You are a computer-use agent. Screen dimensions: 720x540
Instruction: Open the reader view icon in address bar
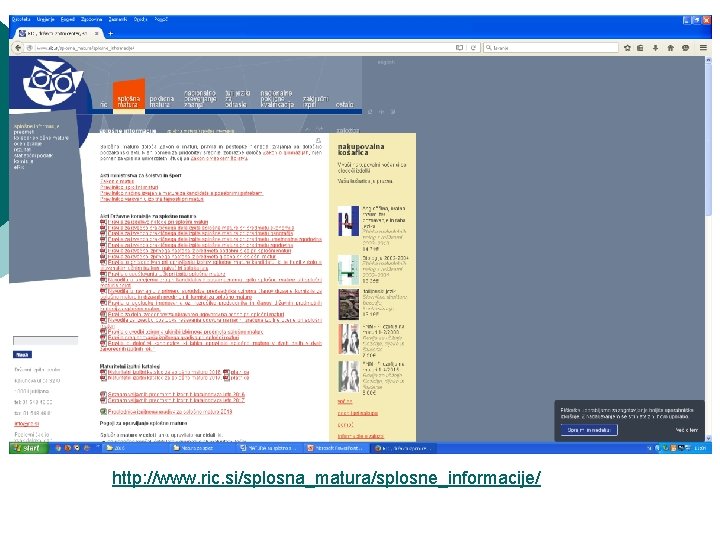coord(459,47)
